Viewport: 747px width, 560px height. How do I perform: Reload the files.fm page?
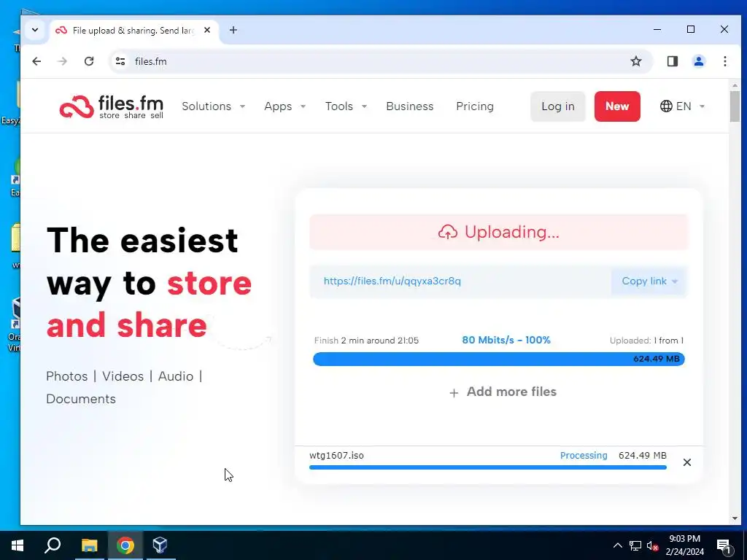pyautogui.click(x=89, y=61)
